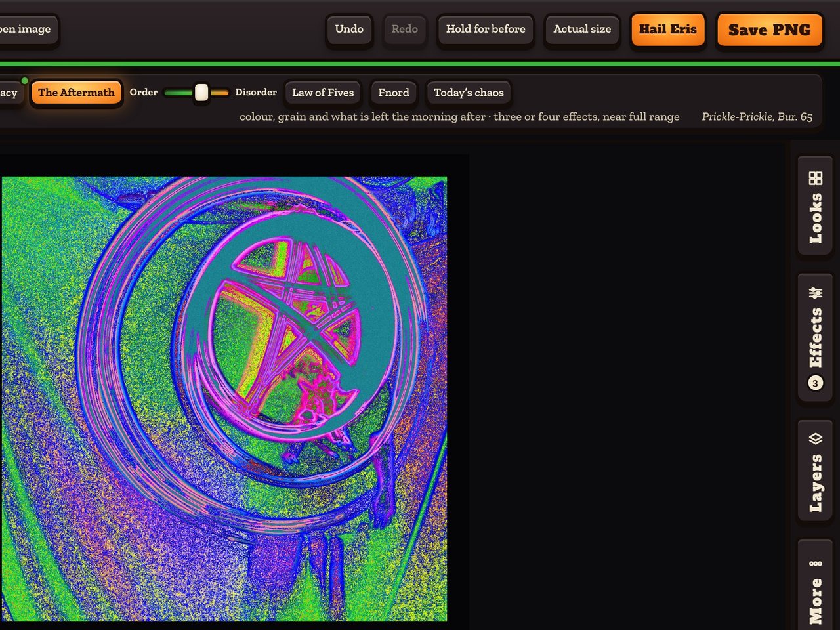Open the Looks side panel tab
The width and height of the screenshot is (840, 630).
point(815,206)
